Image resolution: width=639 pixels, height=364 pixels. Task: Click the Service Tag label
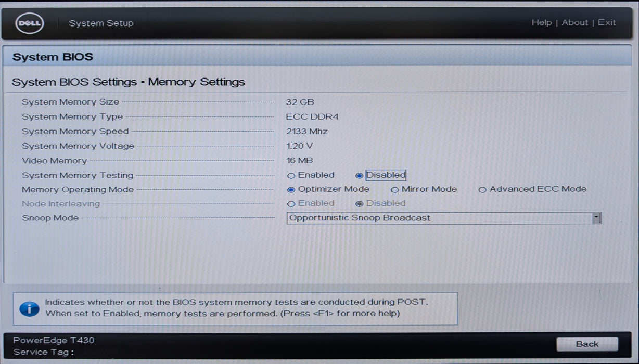[44, 352]
